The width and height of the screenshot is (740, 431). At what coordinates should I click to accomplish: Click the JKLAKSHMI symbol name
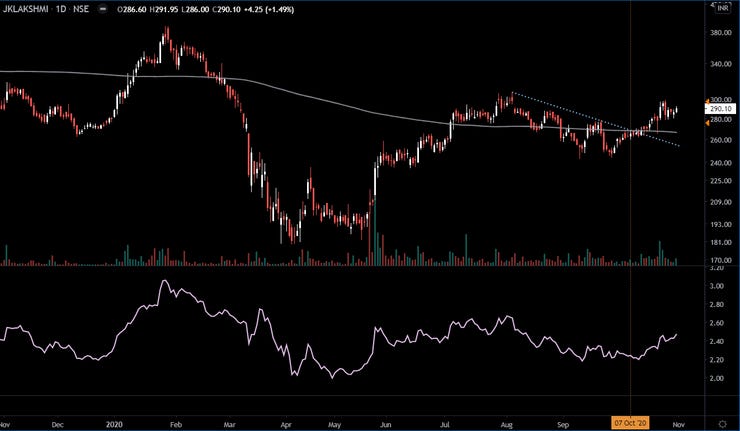click(25, 9)
